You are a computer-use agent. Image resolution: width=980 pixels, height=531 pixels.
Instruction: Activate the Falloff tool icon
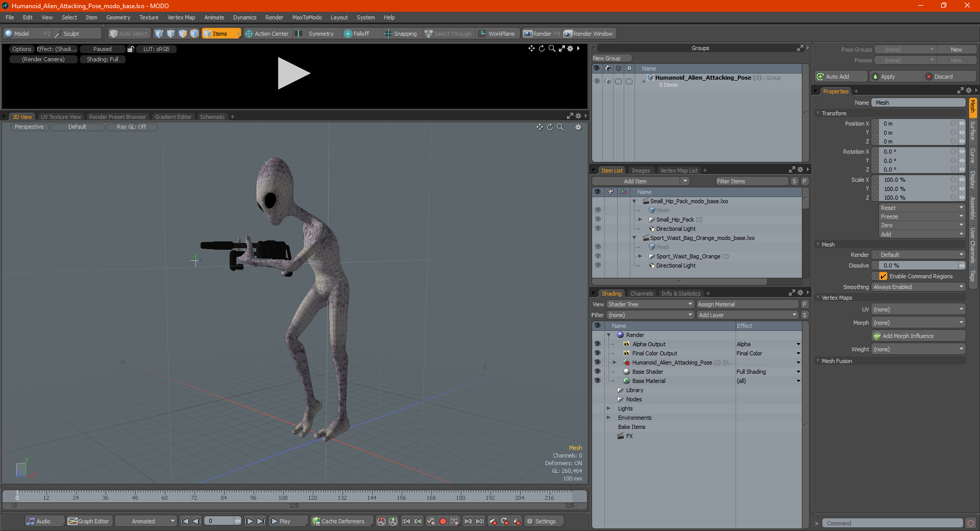pyautogui.click(x=348, y=34)
